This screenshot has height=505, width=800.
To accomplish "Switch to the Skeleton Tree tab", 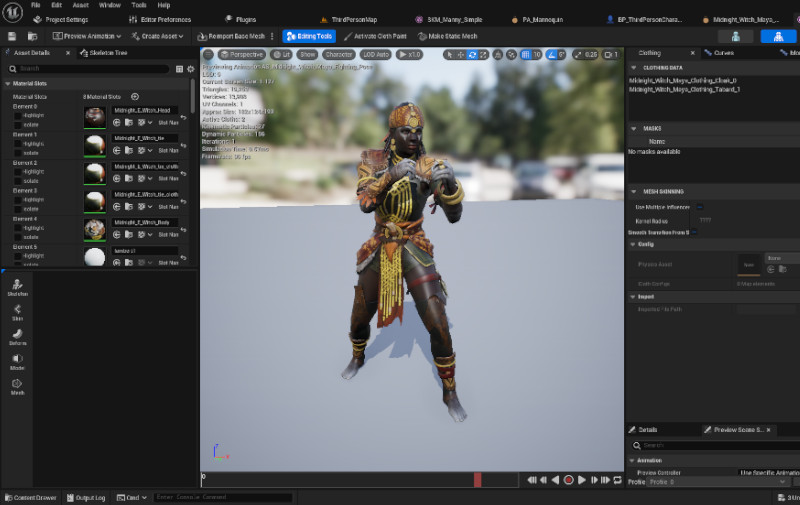I will 104,53.
